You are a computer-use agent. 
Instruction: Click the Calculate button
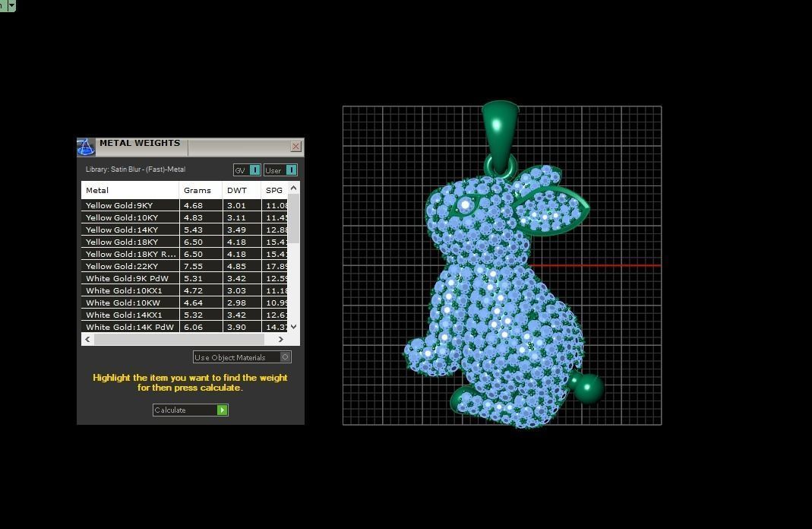[x=190, y=410]
